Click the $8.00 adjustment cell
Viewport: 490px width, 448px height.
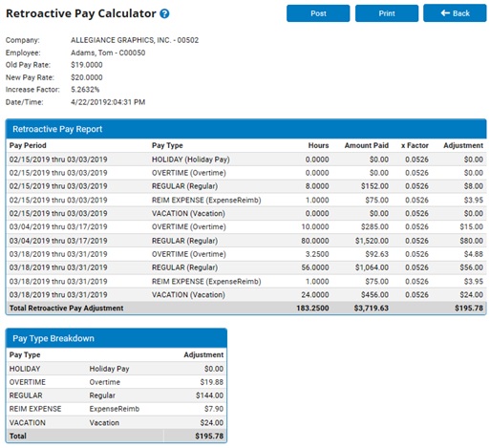click(x=474, y=186)
